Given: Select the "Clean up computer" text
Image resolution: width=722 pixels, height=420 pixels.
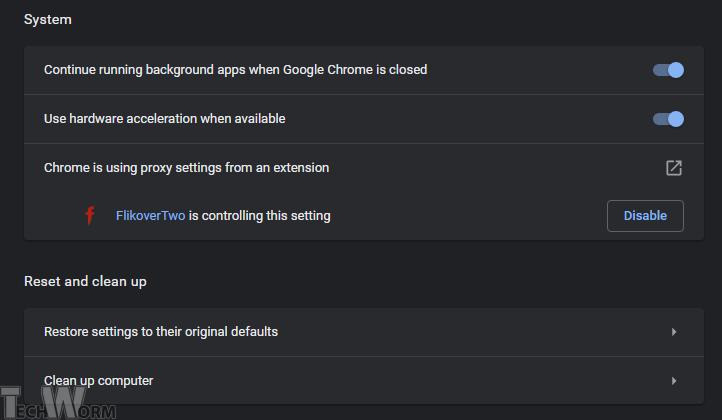Looking at the screenshot, I should point(98,380).
